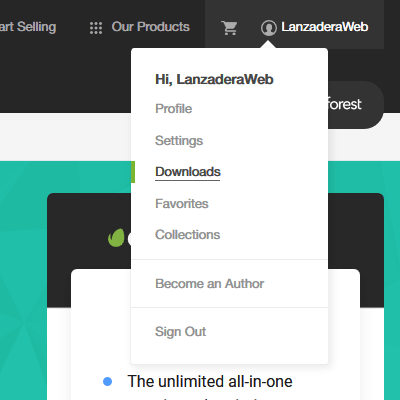This screenshot has width=400, height=400.
Task: Click the user avatar icon
Action: [269, 28]
